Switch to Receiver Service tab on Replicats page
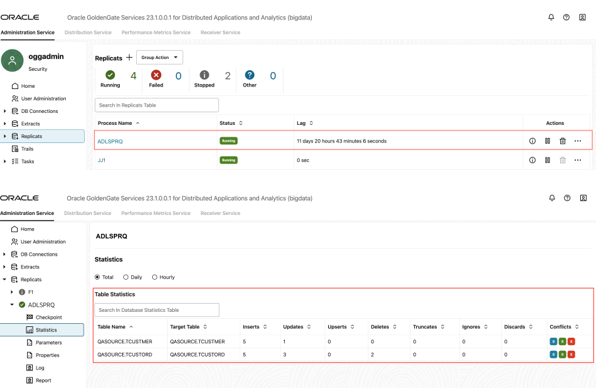 coord(220,32)
